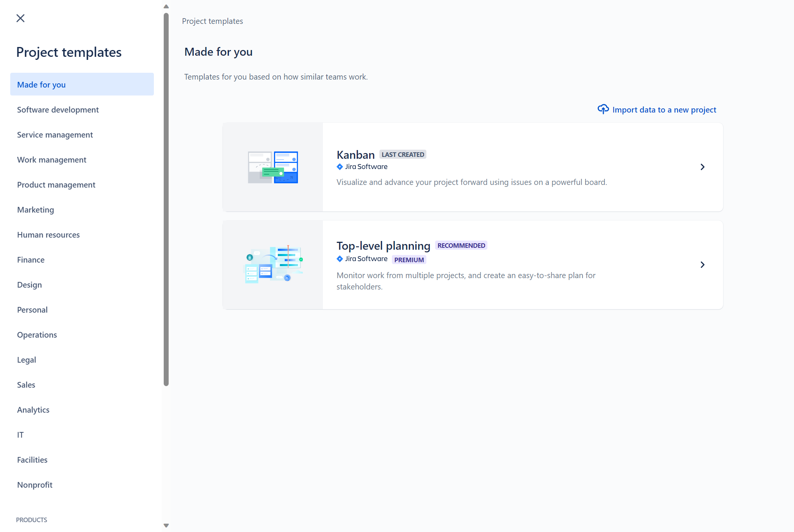794x532 pixels.
Task: Click the Jira Software icon beside Top-level planning
Action: 340,259
